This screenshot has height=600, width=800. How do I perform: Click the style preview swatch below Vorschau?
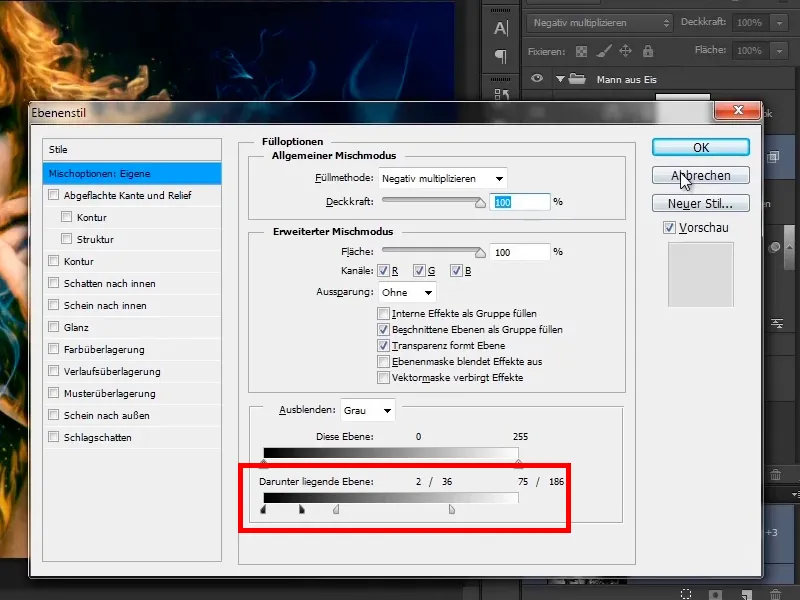[701, 275]
